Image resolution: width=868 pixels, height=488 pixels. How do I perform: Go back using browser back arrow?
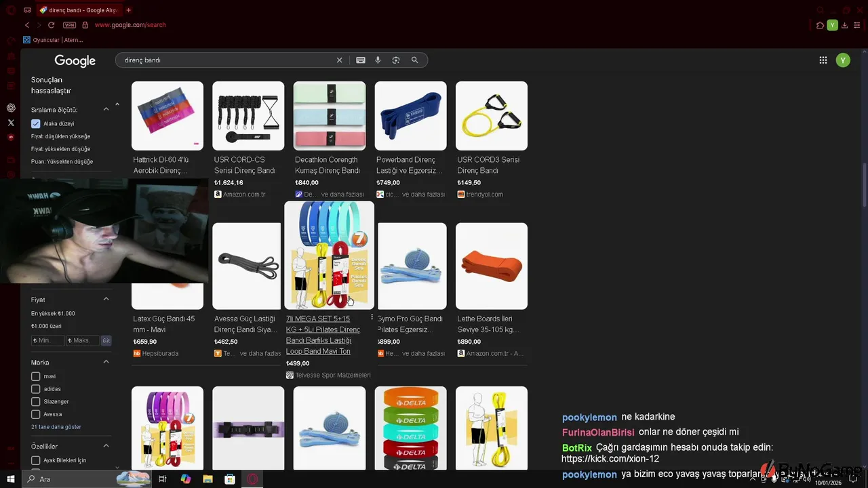click(x=27, y=25)
